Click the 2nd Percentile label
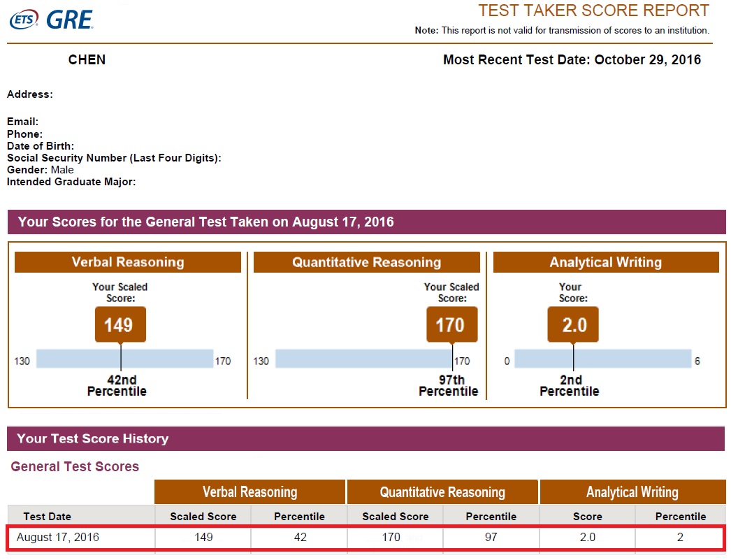The height and width of the screenshot is (560, 731). click(570, 386)
